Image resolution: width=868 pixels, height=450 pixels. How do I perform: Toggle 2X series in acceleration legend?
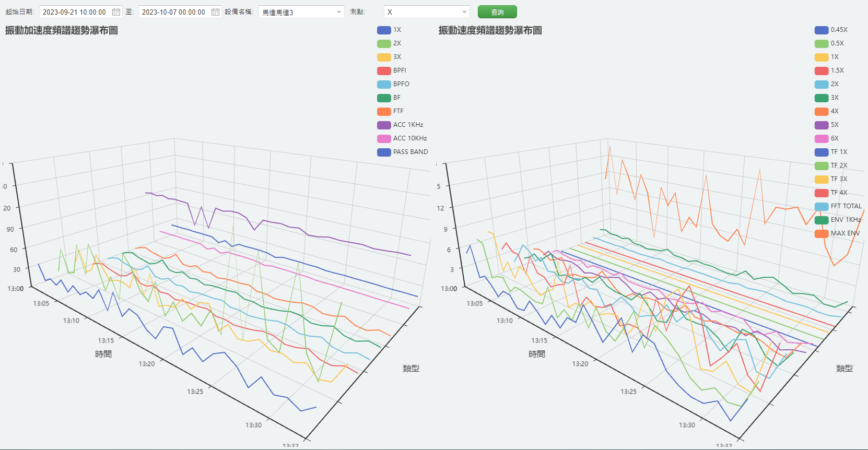tap(389, 43)
